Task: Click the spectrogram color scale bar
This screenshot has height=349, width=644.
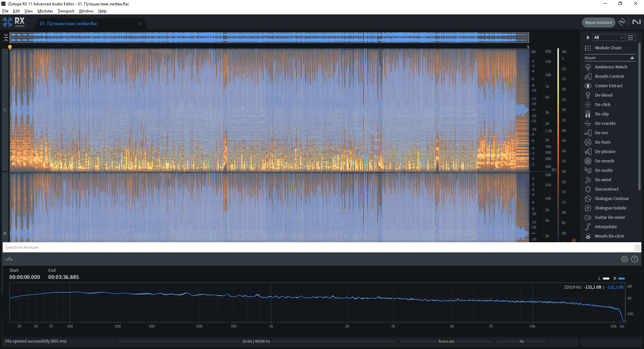Action: pyautogui.click(x=558, y=145)
